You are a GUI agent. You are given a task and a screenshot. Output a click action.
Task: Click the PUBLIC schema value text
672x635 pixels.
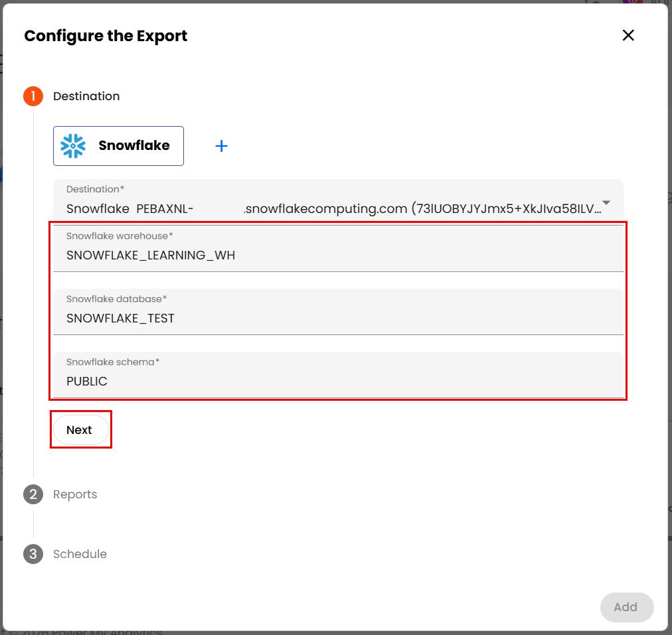click(87, 382)
